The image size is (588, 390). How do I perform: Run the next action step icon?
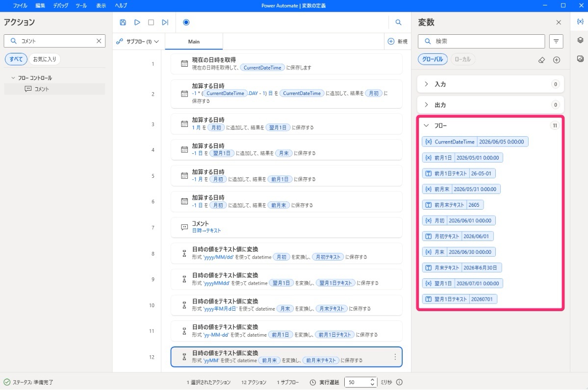click(165, 23)
